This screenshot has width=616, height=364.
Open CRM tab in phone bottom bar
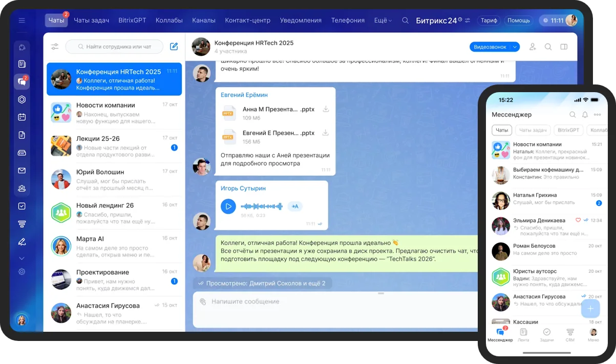570,335
